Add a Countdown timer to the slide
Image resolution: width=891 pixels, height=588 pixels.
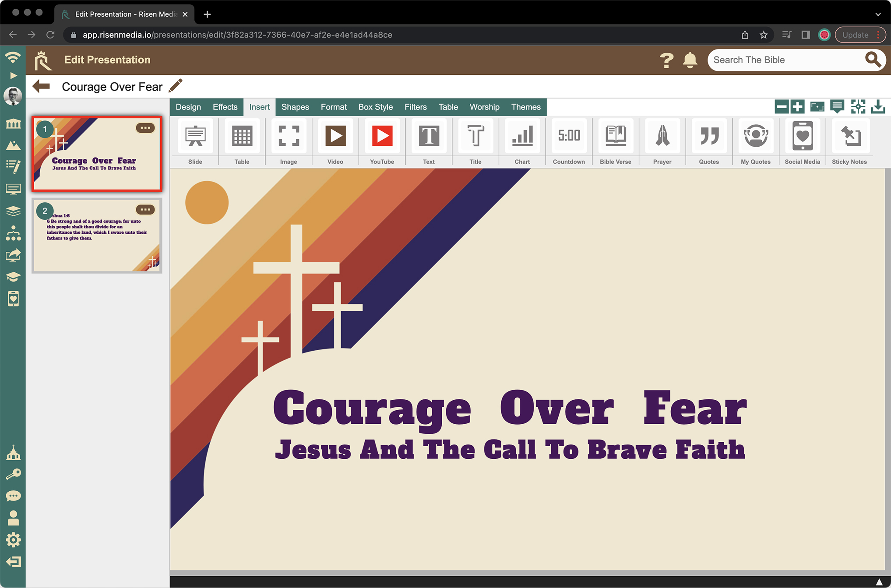click(568, 136)
